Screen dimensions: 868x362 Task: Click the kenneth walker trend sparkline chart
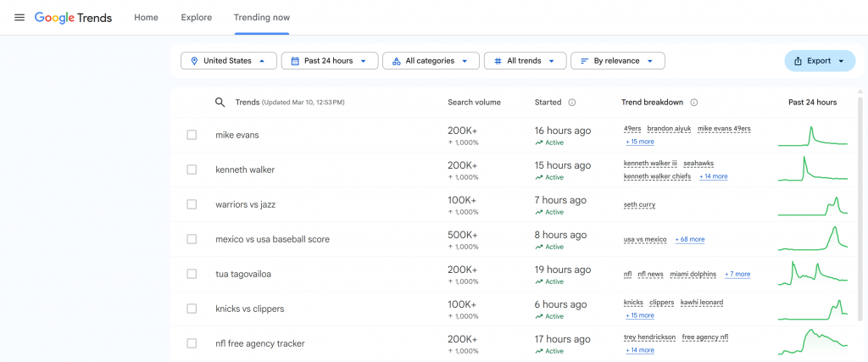(x=812, y=170)
